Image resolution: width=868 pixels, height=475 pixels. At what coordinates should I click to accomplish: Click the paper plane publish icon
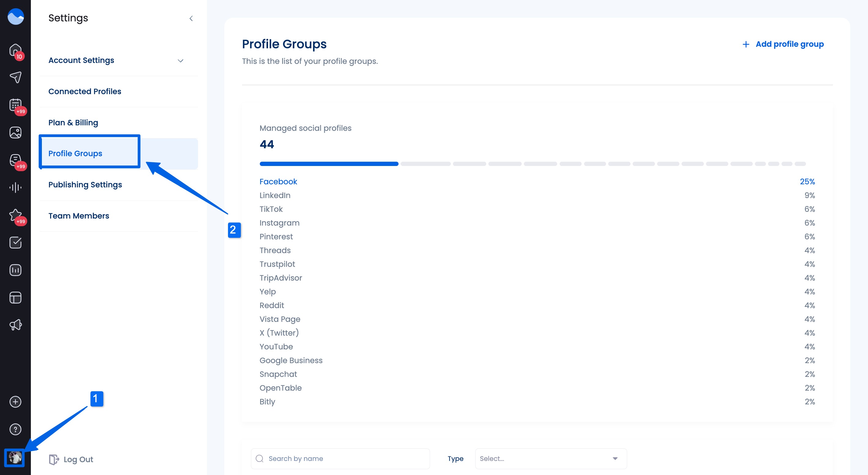(15, 77)
